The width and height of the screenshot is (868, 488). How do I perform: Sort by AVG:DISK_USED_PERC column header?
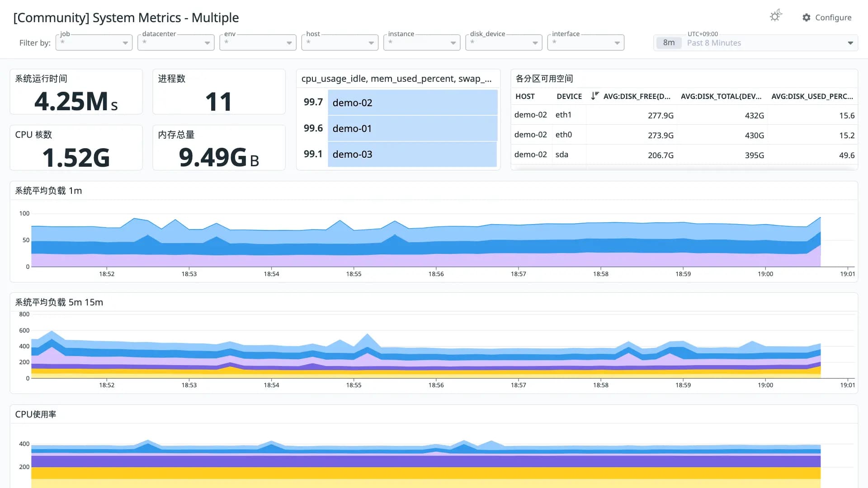(812, 96)
